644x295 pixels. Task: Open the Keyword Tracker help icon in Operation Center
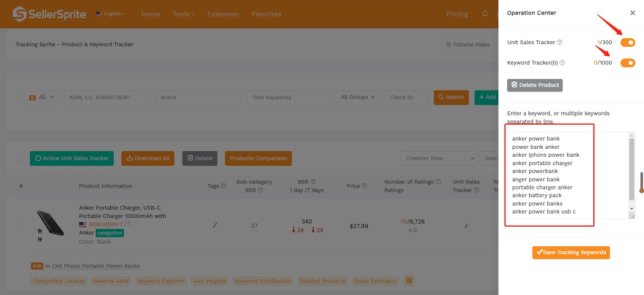[562, 63]
